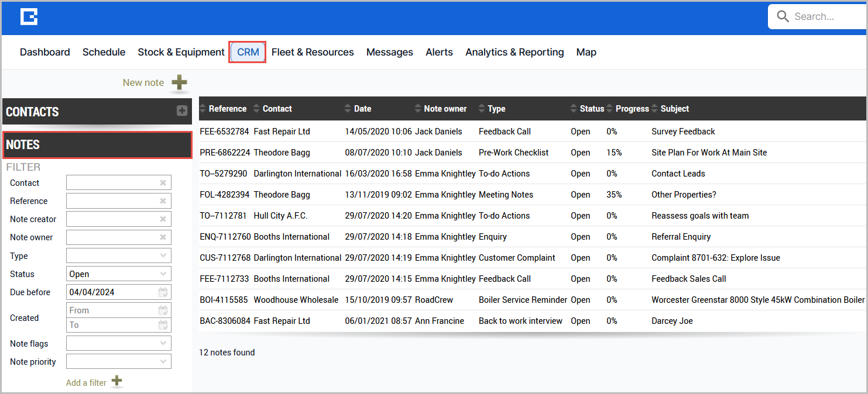Image resolution: width=868 pixels, height=394 pixels.
Task: Click the search magnifier icon
Action: [x=783, y=17]
